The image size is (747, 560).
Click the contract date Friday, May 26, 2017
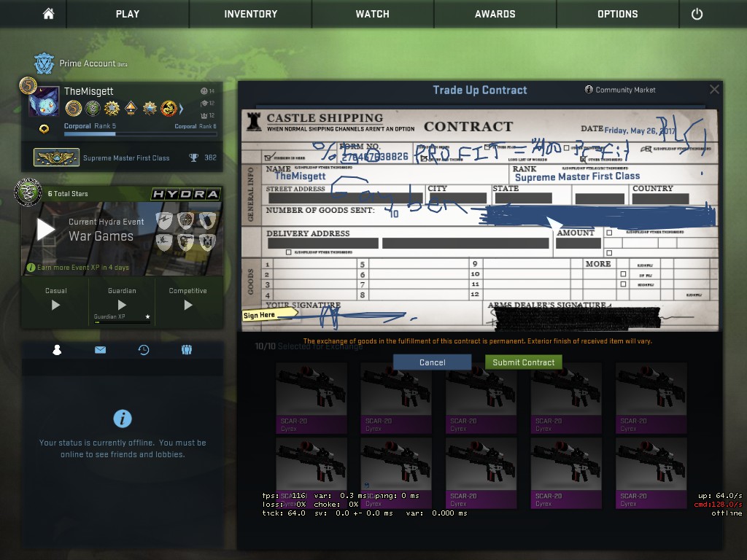(639, 130)
